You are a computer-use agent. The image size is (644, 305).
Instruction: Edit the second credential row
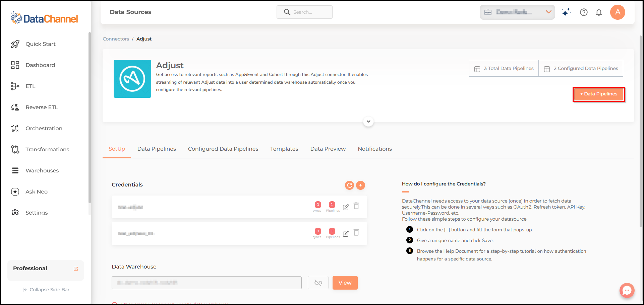346,234
